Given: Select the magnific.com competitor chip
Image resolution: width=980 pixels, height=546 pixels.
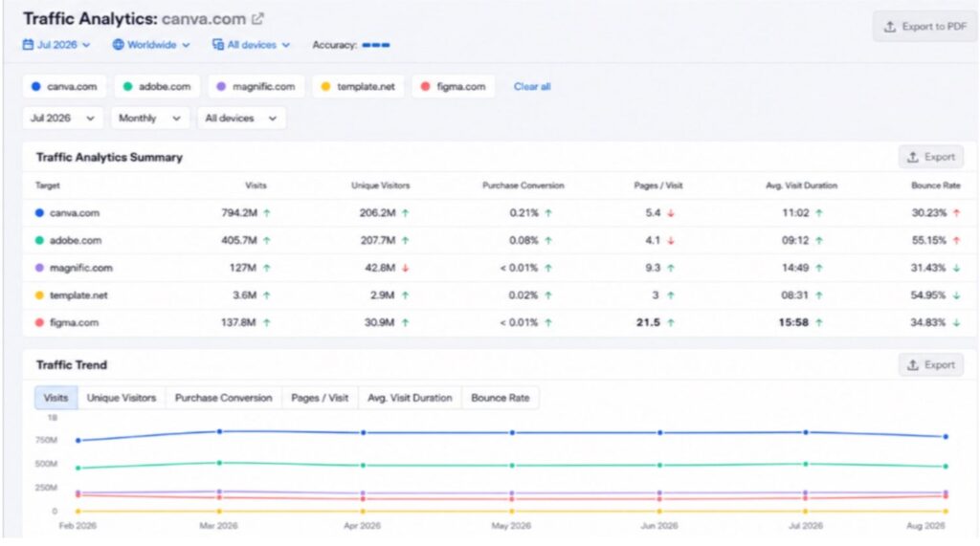Looking at the screenshot, I should (x=256, y=87).
